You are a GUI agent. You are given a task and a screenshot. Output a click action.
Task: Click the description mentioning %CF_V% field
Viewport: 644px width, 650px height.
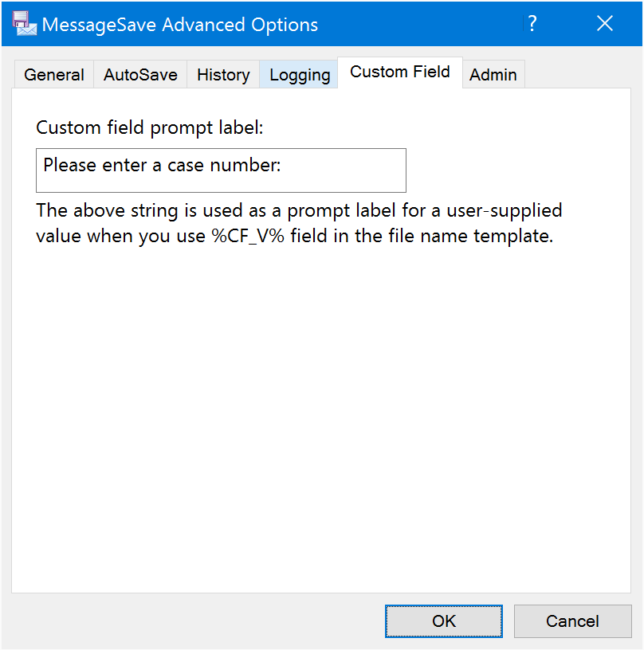(299, 223)
